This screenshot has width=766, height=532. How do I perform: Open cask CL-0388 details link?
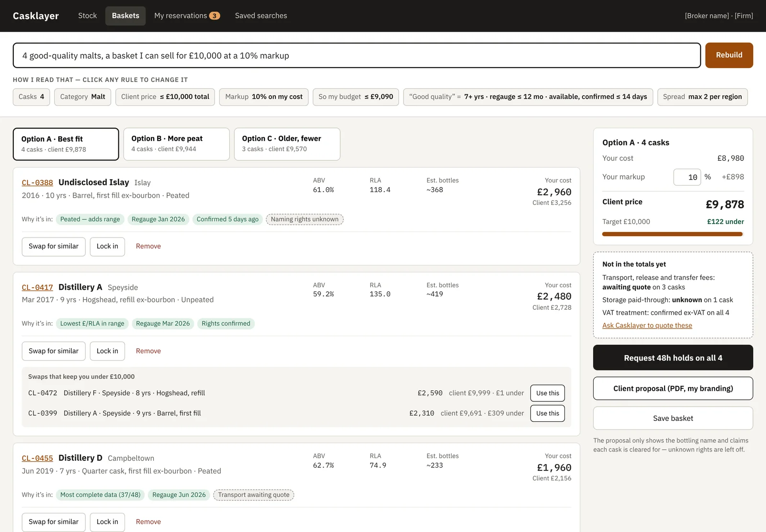(37, 182)
